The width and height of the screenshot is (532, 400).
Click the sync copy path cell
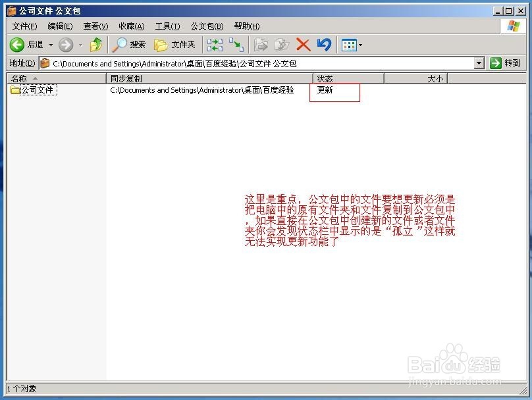pyautogui.click(x=202, y=90)
